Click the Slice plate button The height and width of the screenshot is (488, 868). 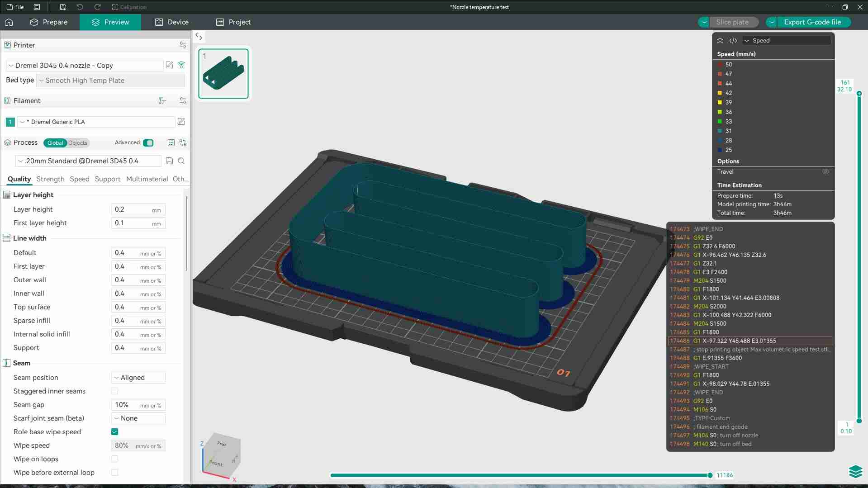tap(734, 22)
